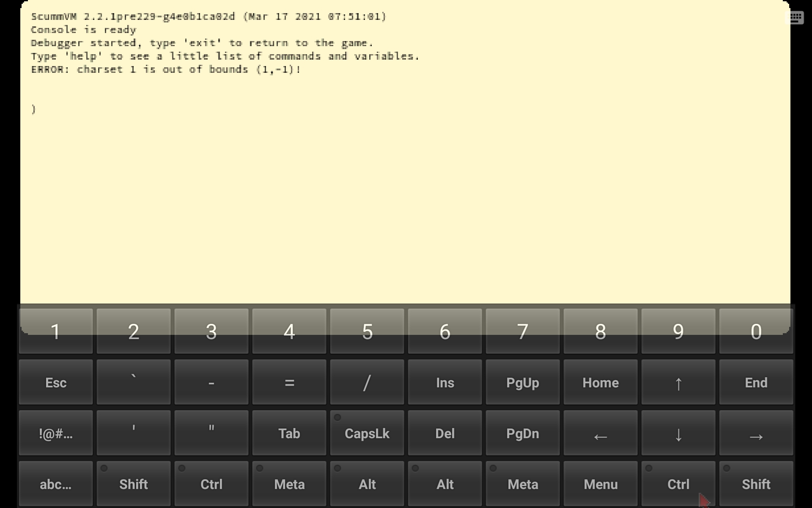This screenshot has width=812, height=508.
Task: Hit the Esc key
Action: (56, 382)
